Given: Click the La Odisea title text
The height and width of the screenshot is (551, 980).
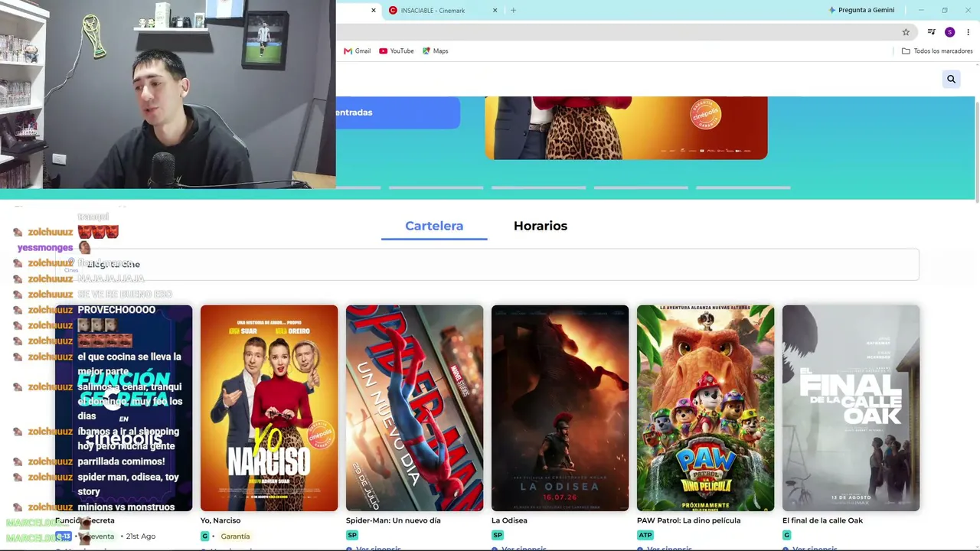Looking at the screenshot, I should [509, 520].
